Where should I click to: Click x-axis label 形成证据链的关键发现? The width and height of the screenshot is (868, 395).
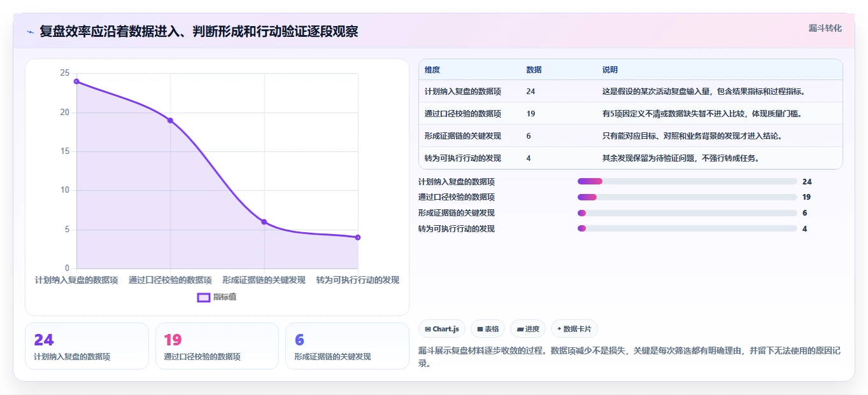point(264,280)
